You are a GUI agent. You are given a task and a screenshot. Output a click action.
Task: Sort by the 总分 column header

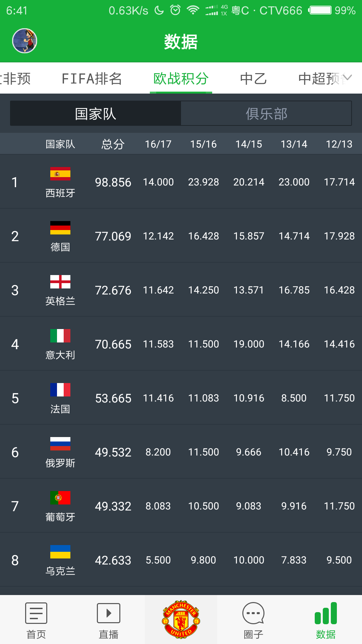(113, 144)
